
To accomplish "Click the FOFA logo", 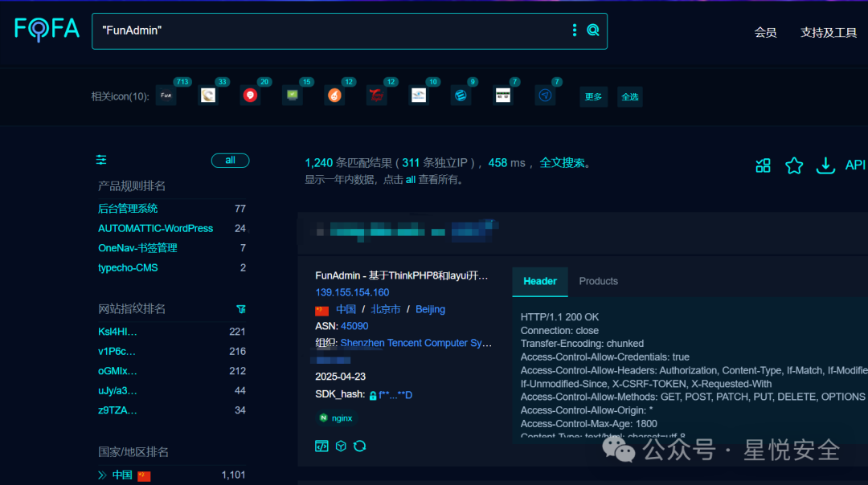I will 47,30.
